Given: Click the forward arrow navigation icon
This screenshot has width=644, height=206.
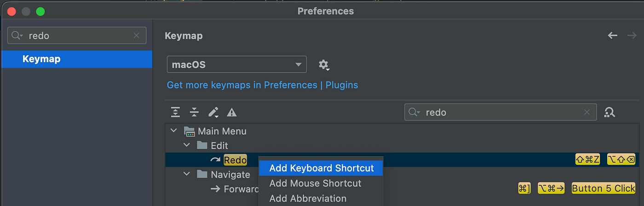Looking at the screenshot, I should pyautogui.click(x=632, y=35).
